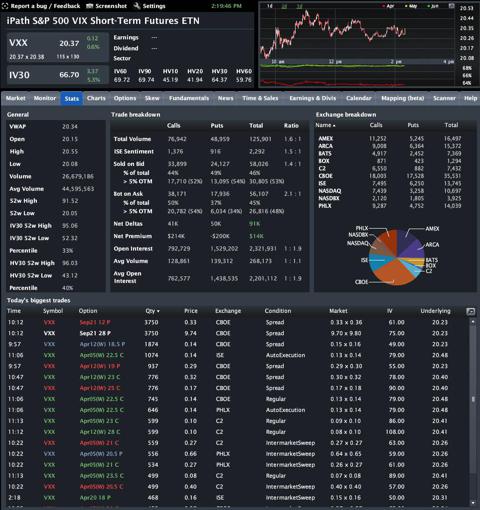Open the Mapping (beta) tab
The width and height of the screenshot is (480, 510).
[x=403, y=98]
